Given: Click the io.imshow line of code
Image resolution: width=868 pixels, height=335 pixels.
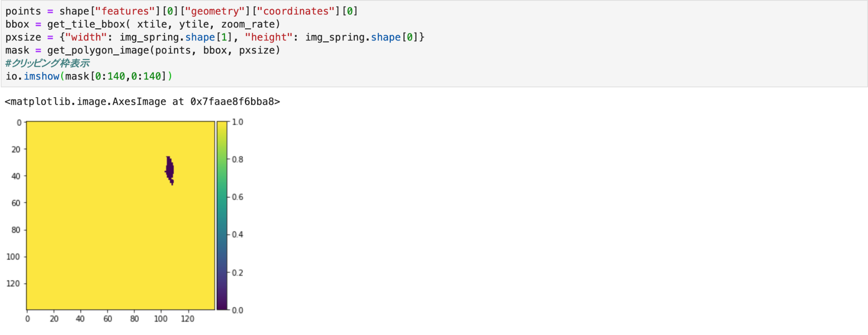Looking at the screenshot, I should tap(89, 76).
